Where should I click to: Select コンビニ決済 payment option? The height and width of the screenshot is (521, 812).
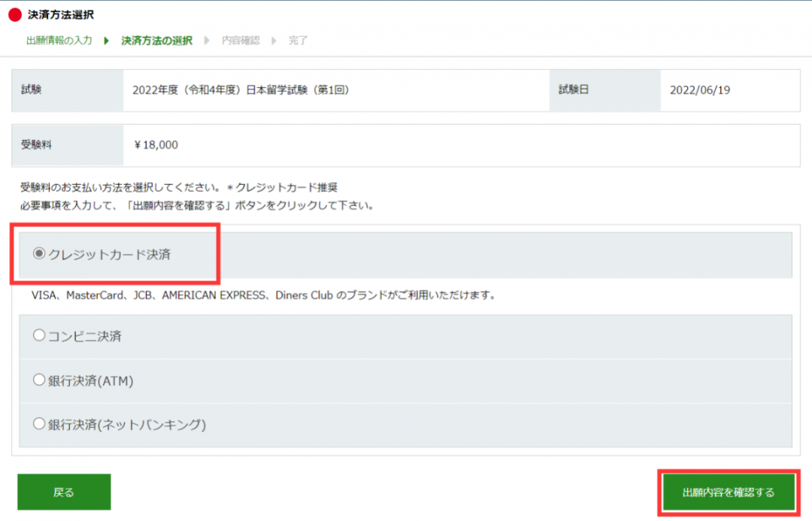point(39,335)
